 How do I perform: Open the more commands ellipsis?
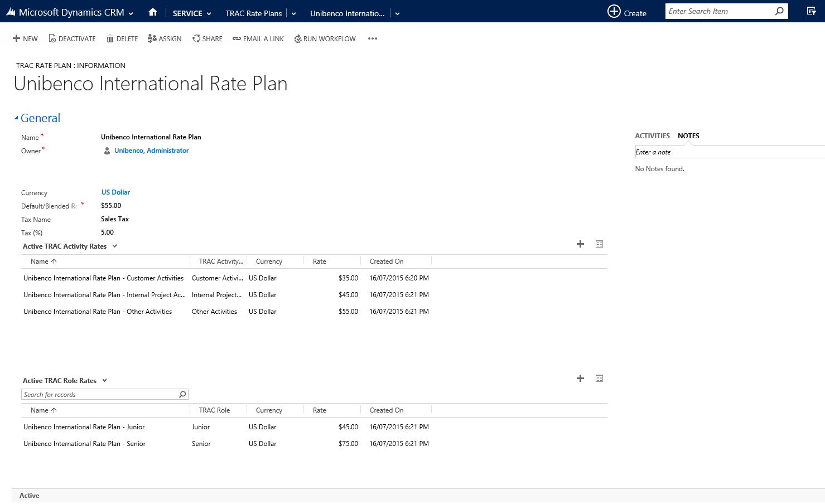[373, 38]
